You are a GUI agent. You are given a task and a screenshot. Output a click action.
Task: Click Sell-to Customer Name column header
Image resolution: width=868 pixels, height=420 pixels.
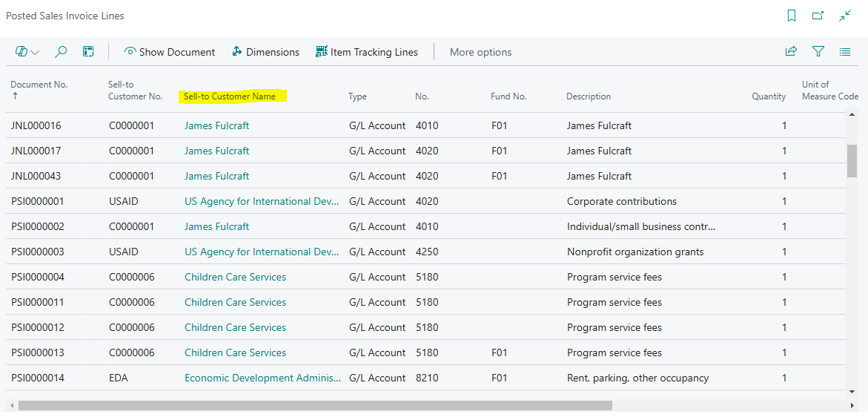click(230, 96)
